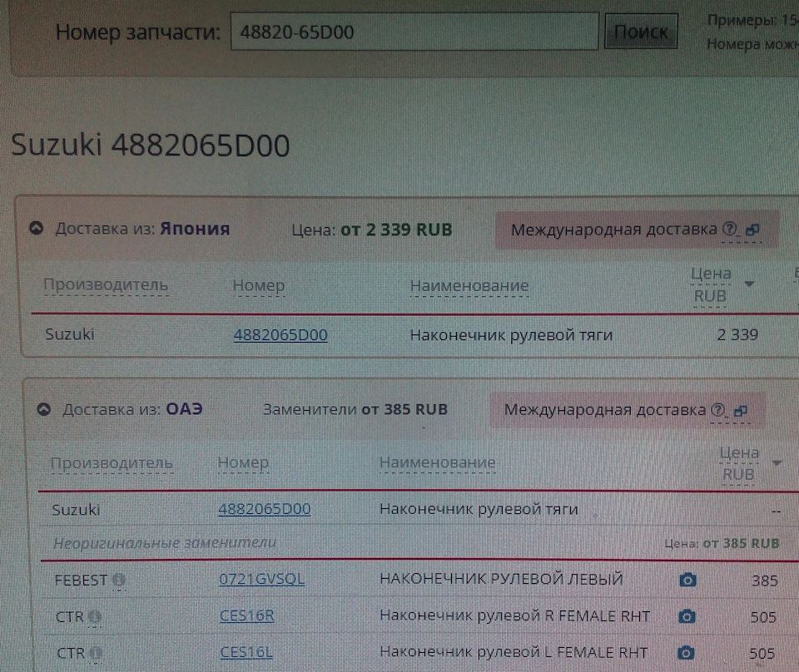Click price sort arrow in ОАЭ table
This screenshot has width=799, height=672.
pos(777,462)
